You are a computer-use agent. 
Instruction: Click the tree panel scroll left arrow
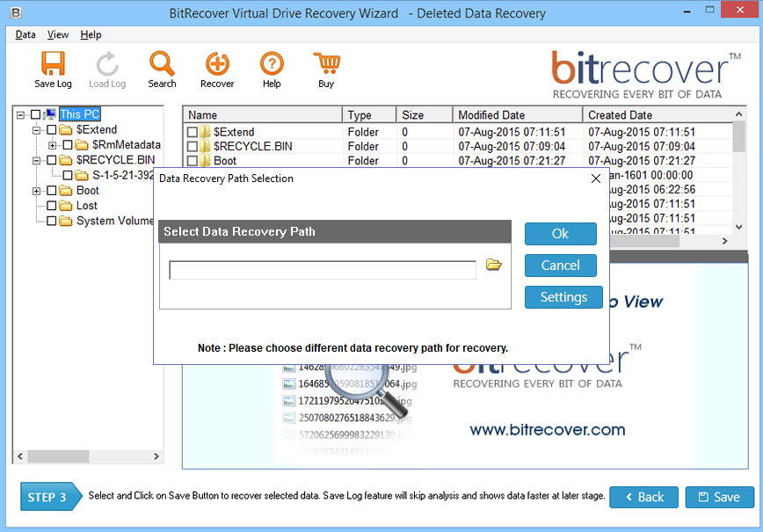[20, 456]
